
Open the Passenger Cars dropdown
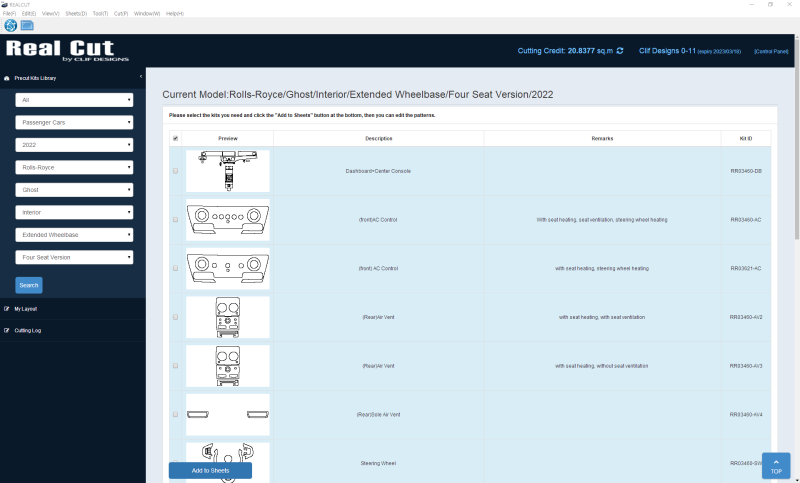(x=74, y=122)
